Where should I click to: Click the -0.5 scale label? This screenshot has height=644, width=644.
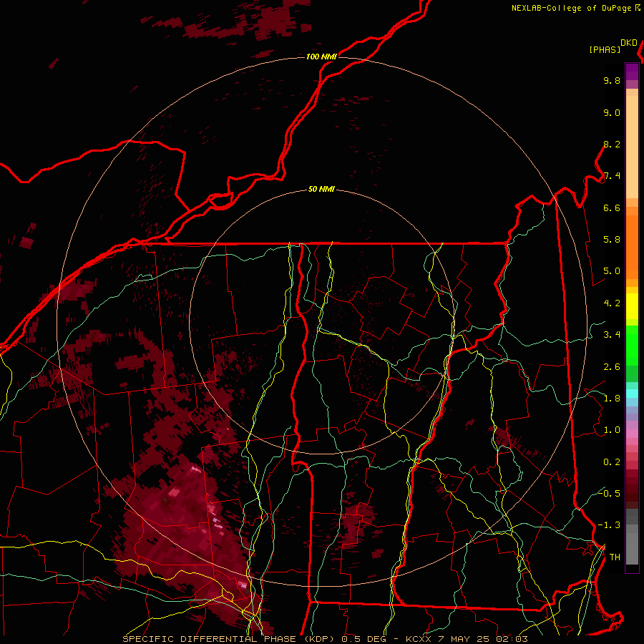pos(609,493)
